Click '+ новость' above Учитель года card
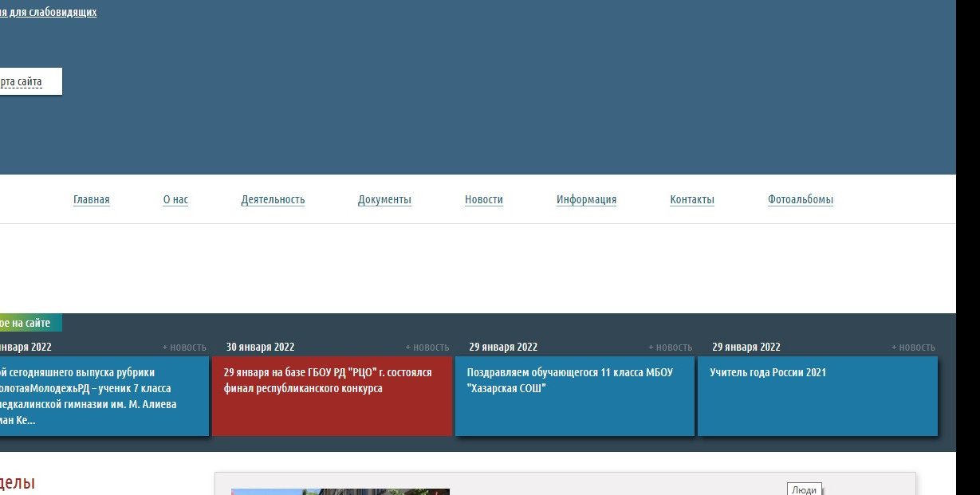The image size is (980, 495). [x=913, y=348]
